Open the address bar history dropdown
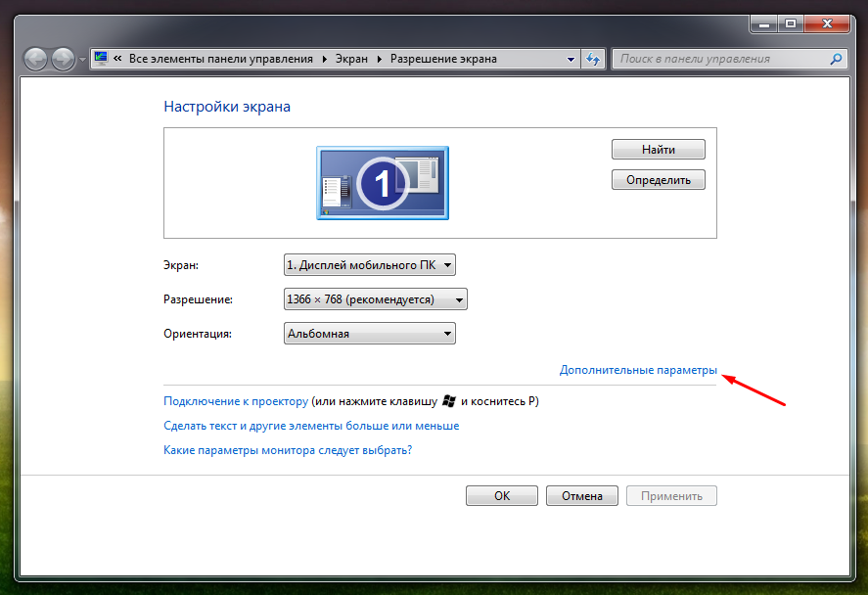 tap(571, 60)
